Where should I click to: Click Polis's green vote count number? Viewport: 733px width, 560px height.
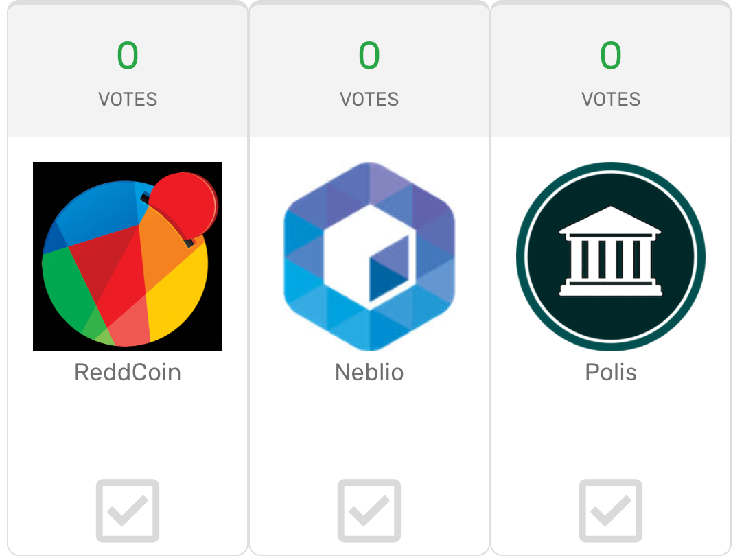611,56
